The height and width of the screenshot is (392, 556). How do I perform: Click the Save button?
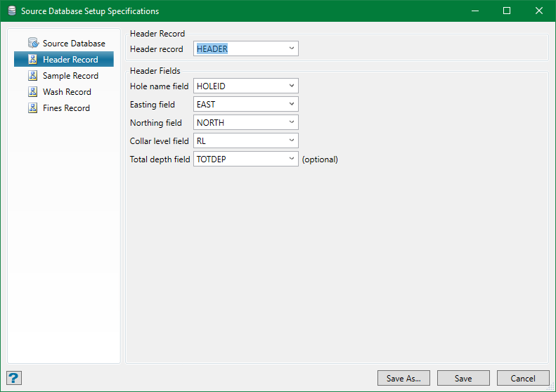pos(463,379)
